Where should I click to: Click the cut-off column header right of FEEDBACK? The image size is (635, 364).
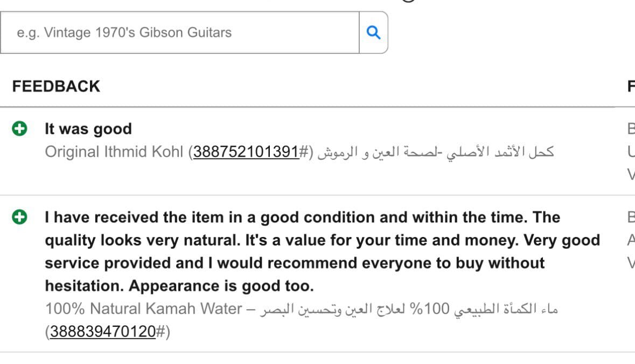[631, 86]
